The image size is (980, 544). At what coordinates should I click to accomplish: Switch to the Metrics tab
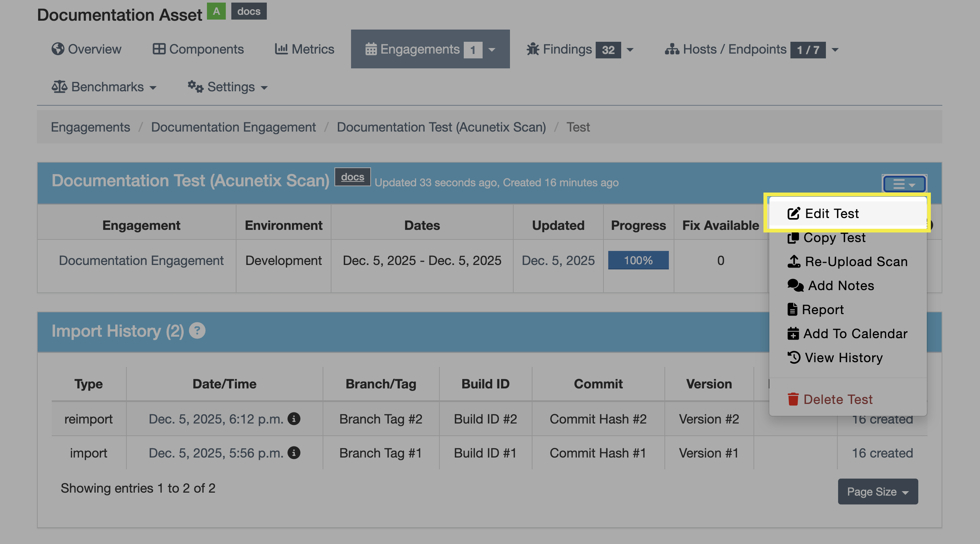click(x=304, y=49)
